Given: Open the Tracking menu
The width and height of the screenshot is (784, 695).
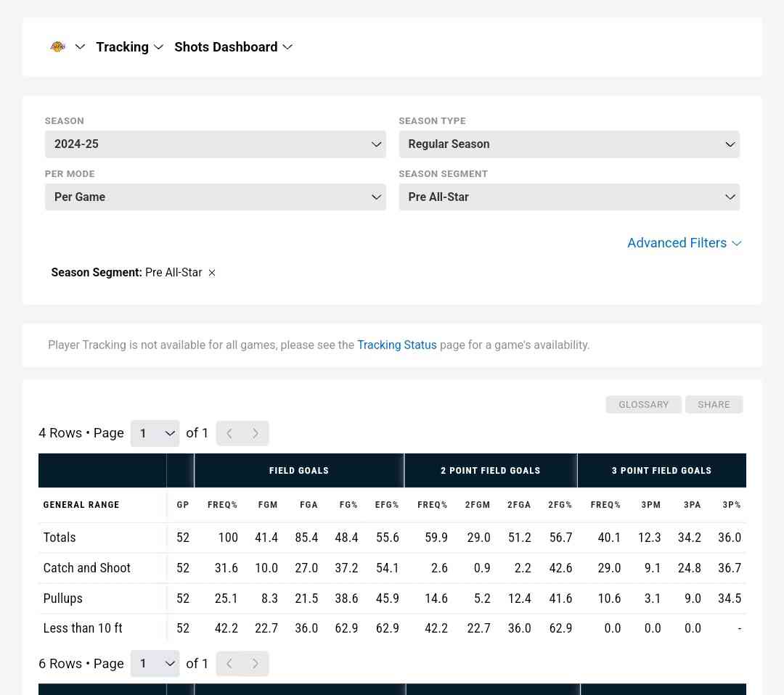Looking at the screenshot, I should 129,47.
